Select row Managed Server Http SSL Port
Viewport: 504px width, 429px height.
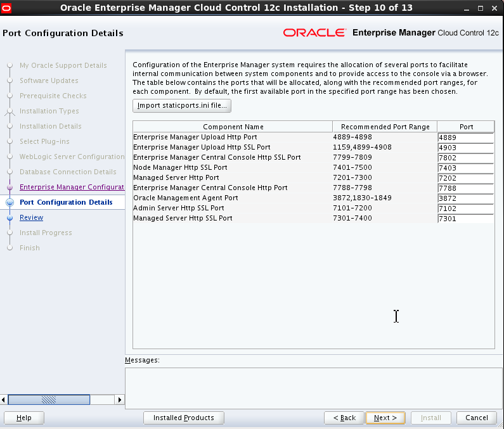pyautogui.click(x=313, y=218)
